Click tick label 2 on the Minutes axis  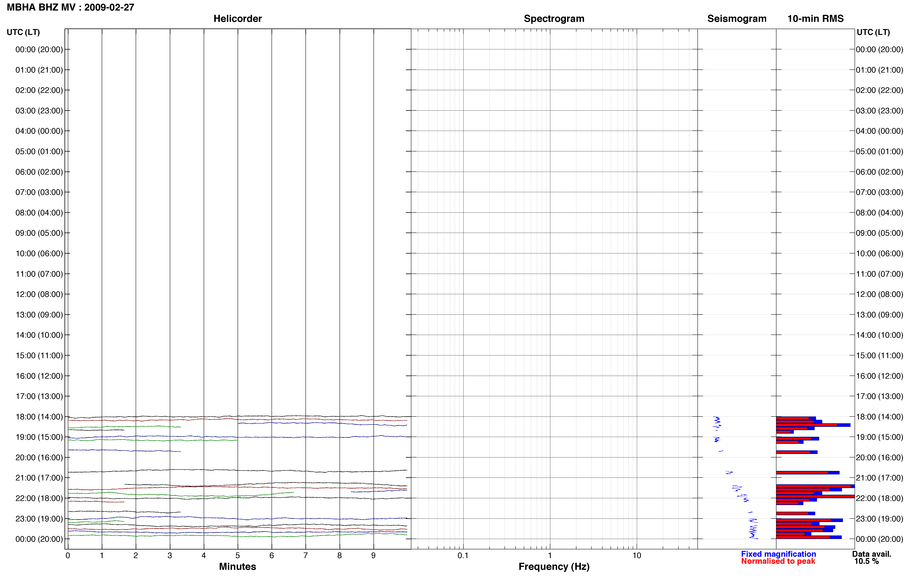coord(136,555)
